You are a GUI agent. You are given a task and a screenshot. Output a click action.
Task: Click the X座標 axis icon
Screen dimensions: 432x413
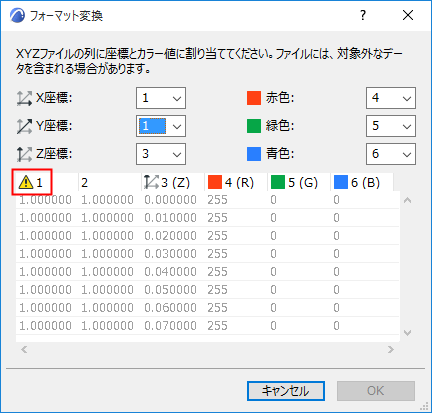point(24,98)
